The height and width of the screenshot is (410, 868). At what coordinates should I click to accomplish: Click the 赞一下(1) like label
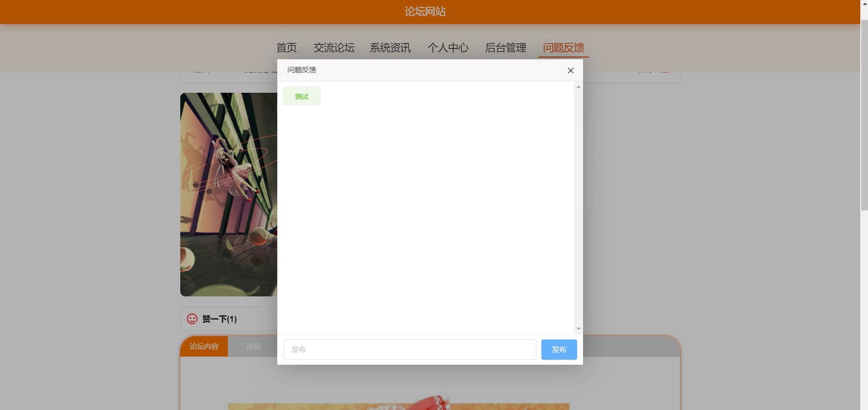coord(220,319)
